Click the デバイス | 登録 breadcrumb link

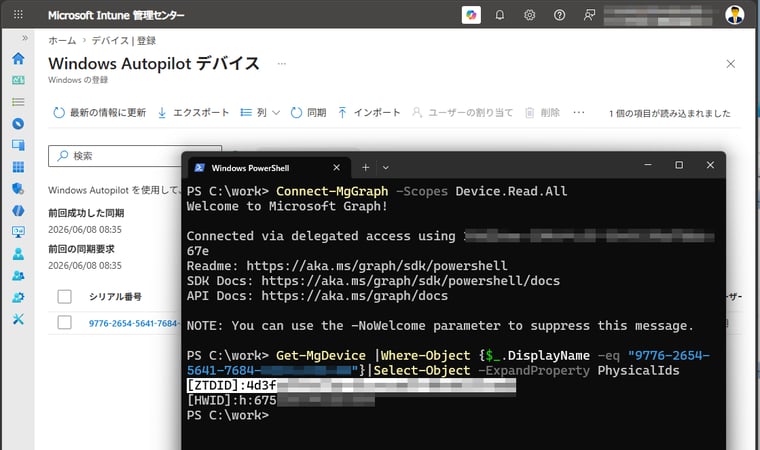coord(124,41)
